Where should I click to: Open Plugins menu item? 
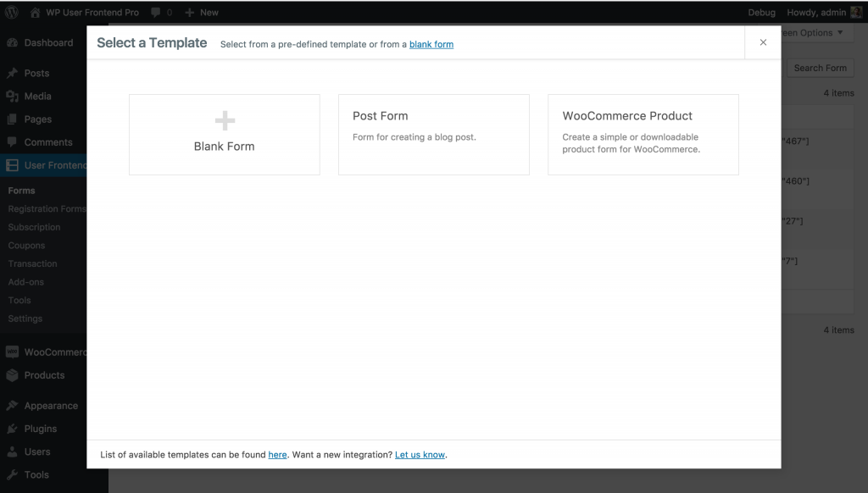point(41,429)
